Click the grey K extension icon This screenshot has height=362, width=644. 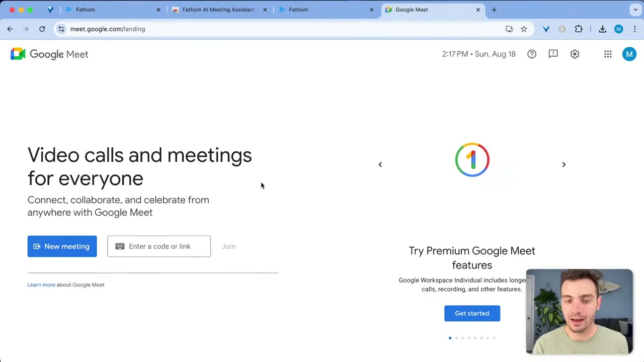[562, 29]
